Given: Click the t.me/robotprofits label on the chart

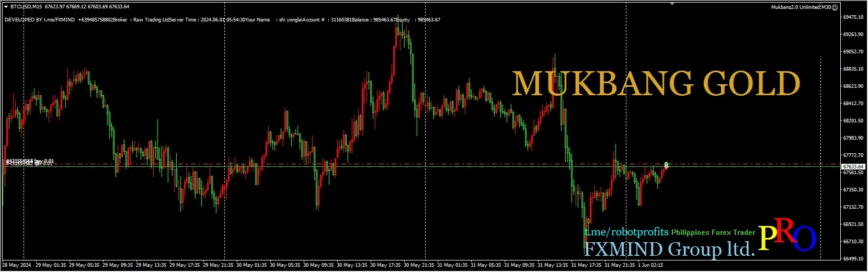Looking at the screenshot, I should point(626,232).
